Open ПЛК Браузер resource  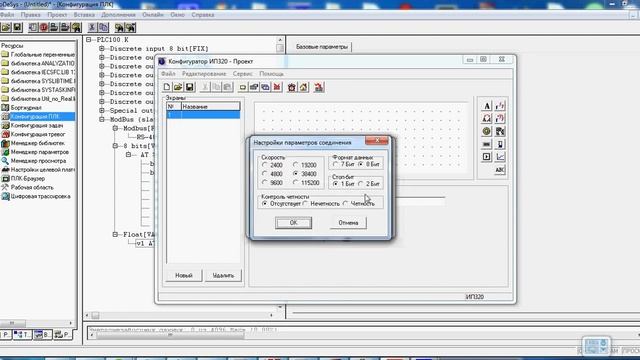tap(28, 179)
